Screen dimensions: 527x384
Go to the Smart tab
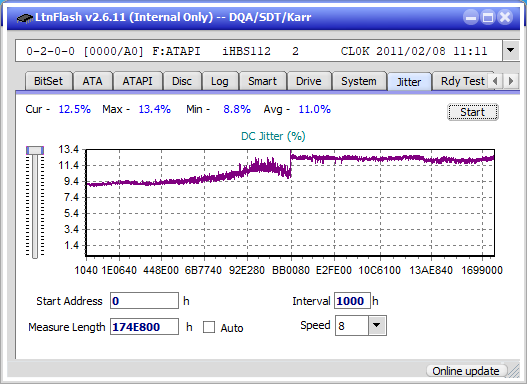coord(262,81)
